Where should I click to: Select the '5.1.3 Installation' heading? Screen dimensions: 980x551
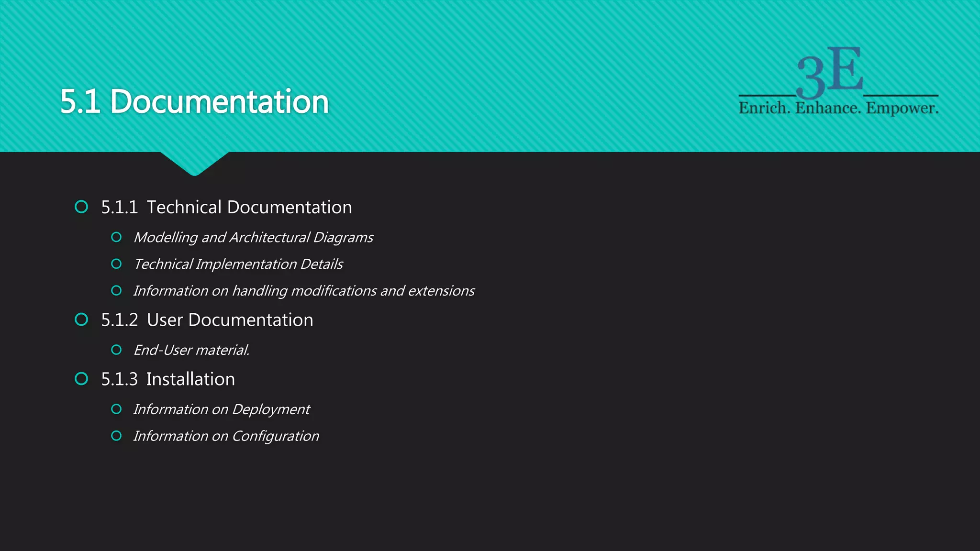[x=168, y=379]
